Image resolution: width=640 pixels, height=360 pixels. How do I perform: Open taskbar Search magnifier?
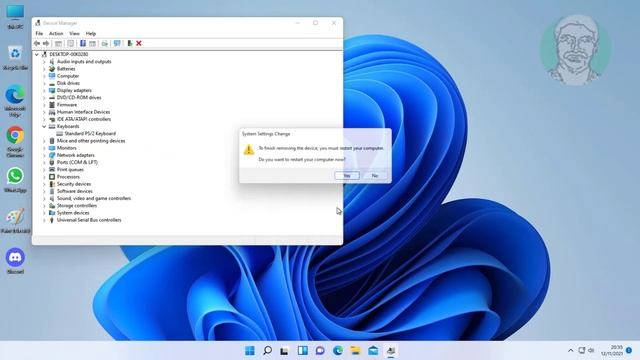pos(267,350)
